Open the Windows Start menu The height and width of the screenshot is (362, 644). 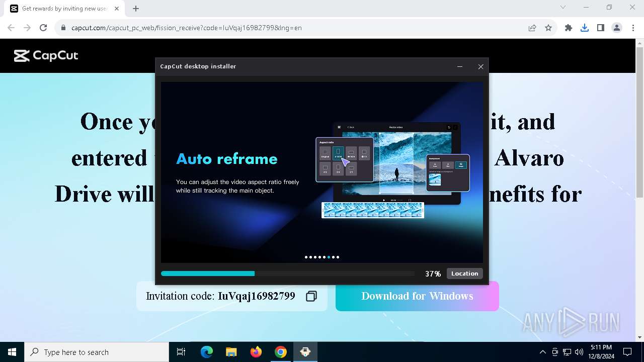click(12, 352)
